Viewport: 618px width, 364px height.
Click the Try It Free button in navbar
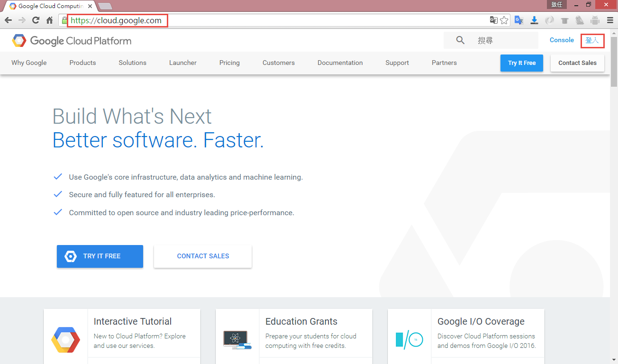(522, 63)
